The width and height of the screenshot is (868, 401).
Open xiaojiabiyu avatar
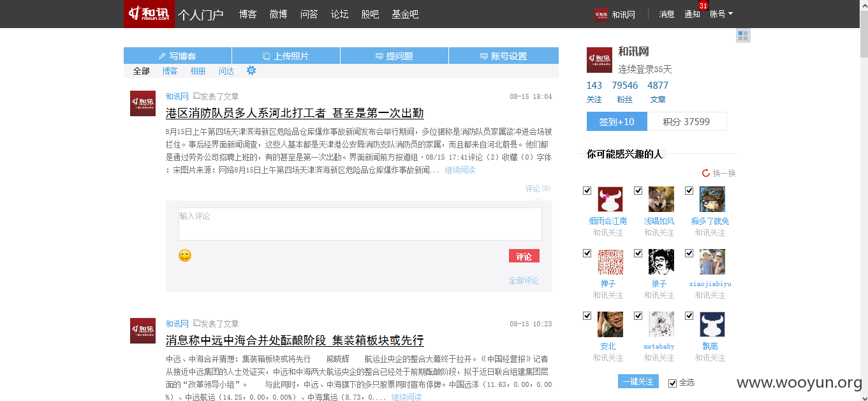712,262
